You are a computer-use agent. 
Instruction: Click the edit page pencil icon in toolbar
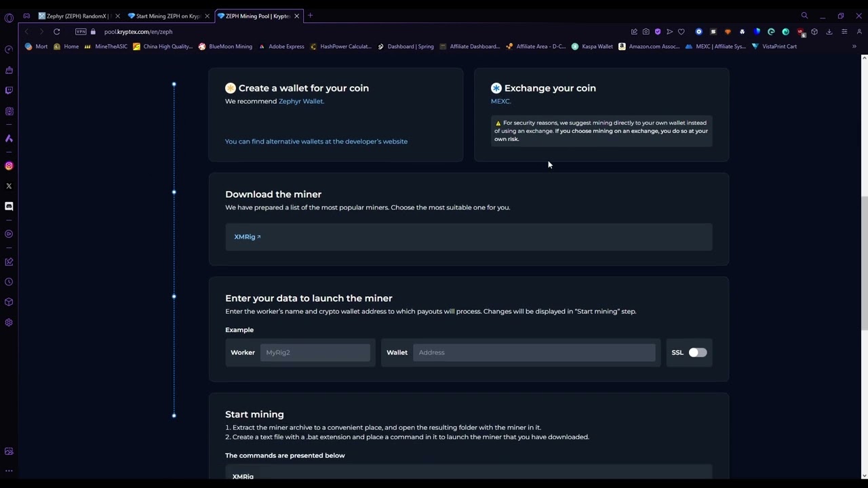point(634,32)
